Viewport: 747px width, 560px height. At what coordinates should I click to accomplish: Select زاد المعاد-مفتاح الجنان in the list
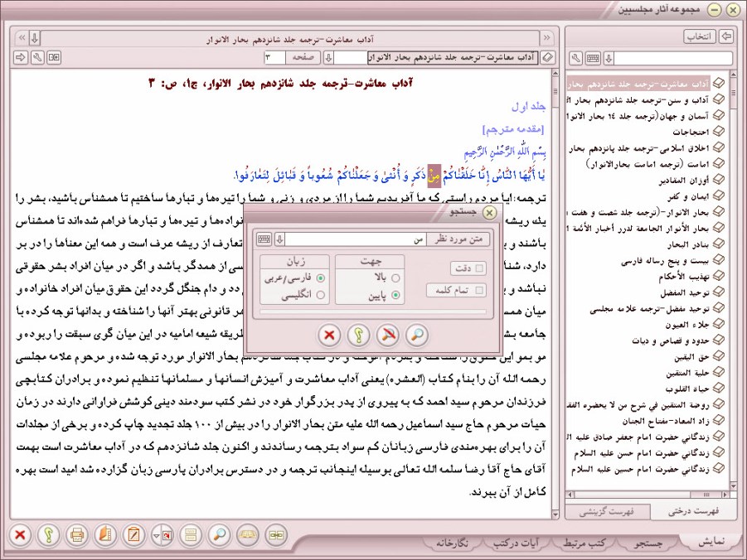666,421
